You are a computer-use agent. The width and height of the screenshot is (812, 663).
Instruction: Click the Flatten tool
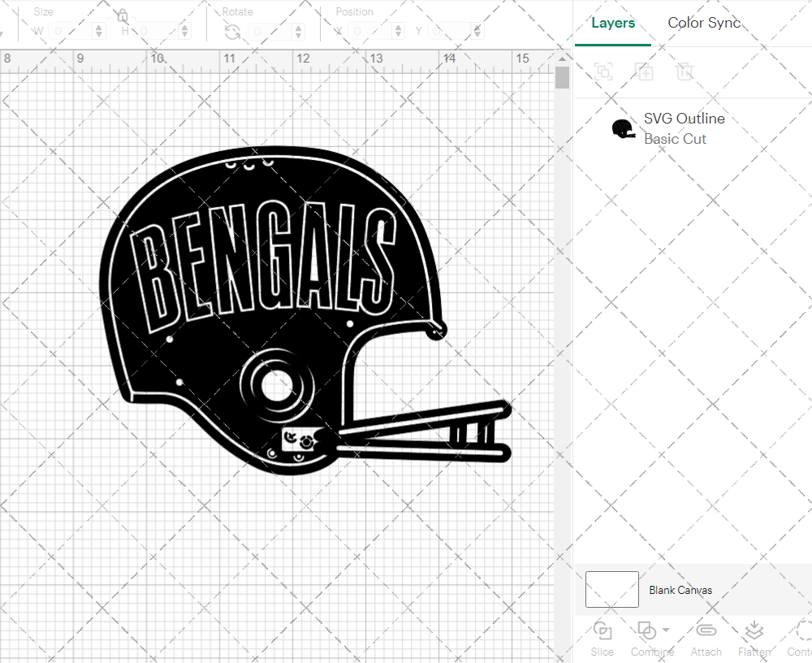click(x=754, y=639)
